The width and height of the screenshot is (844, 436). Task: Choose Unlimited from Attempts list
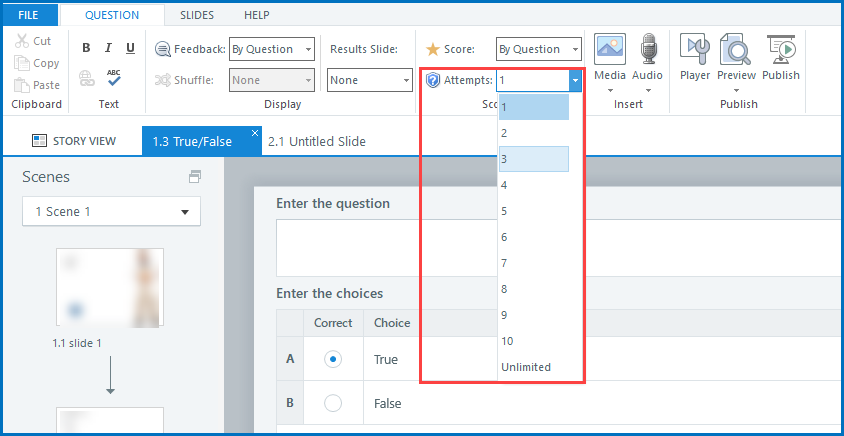click(526, 367)
